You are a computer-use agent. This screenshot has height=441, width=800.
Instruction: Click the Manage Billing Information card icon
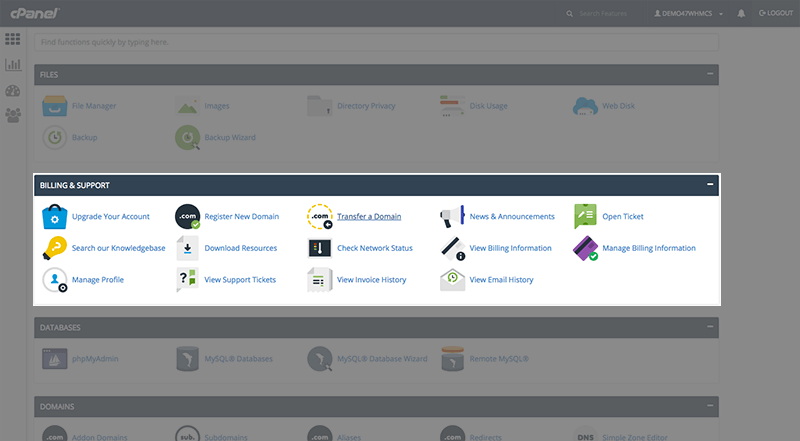point(585,248)
